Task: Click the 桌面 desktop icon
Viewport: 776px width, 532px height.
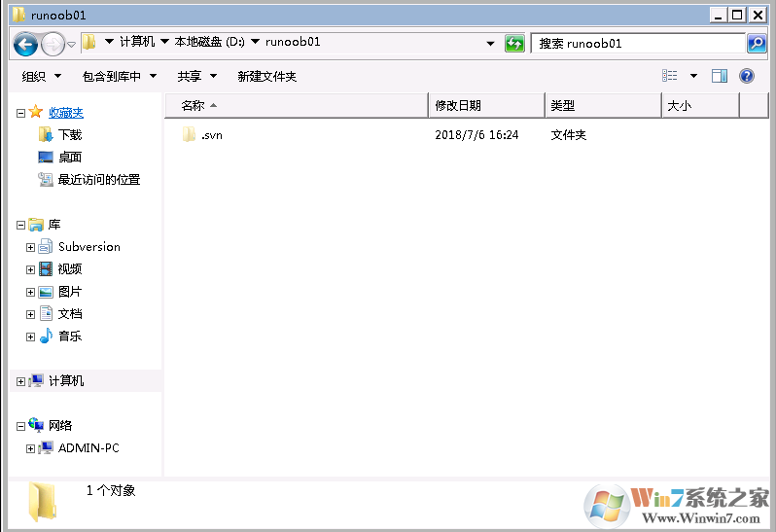Action: 46,157
